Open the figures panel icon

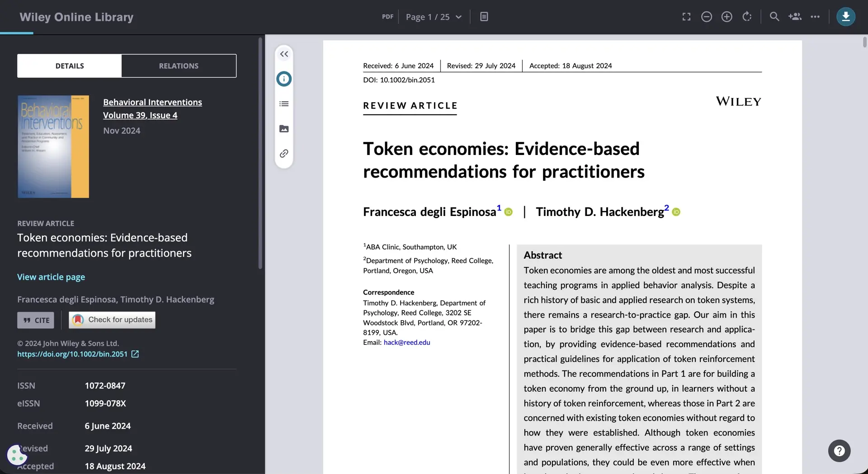284,129
